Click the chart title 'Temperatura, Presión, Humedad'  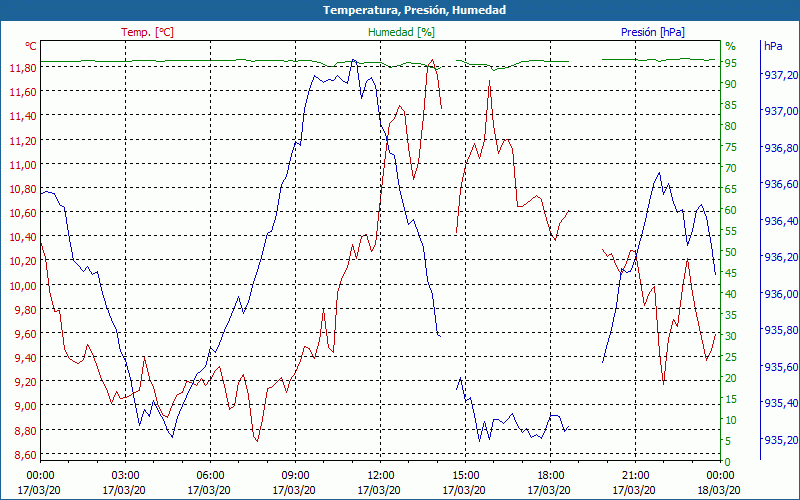(414, 10)
